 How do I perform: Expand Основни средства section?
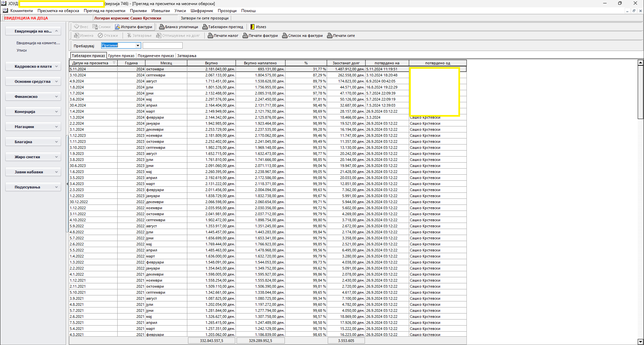point(56,81)
